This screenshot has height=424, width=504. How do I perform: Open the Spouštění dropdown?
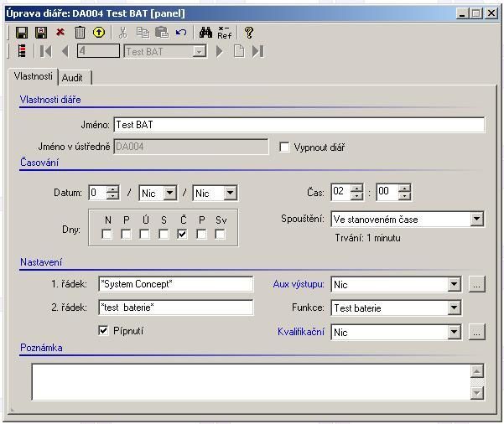pyautogui.click(x=476, y=220)
